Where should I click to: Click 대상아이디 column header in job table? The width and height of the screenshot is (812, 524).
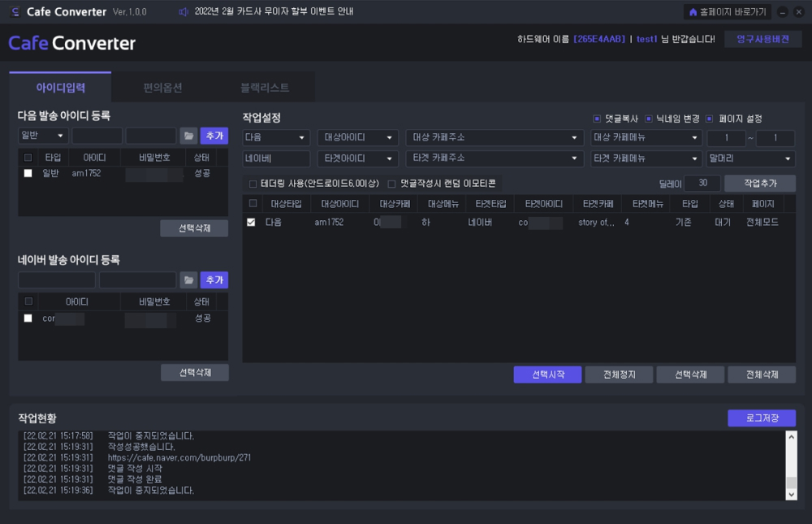point(339,204)
